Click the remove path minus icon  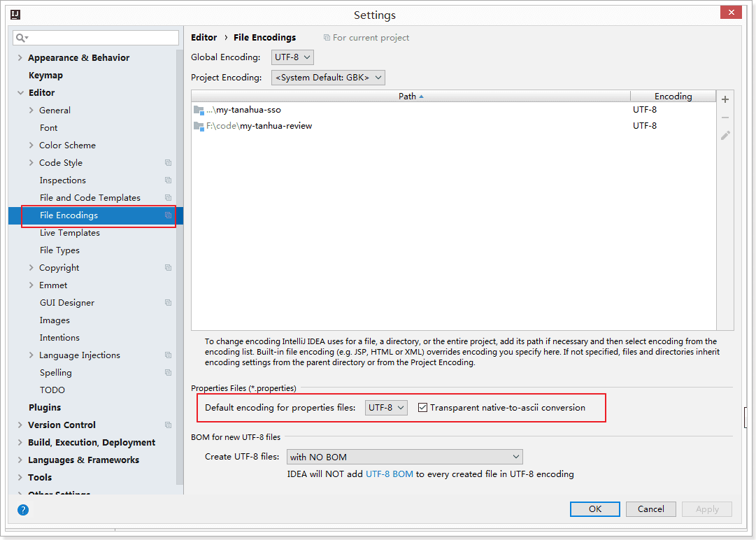point(725,118)
